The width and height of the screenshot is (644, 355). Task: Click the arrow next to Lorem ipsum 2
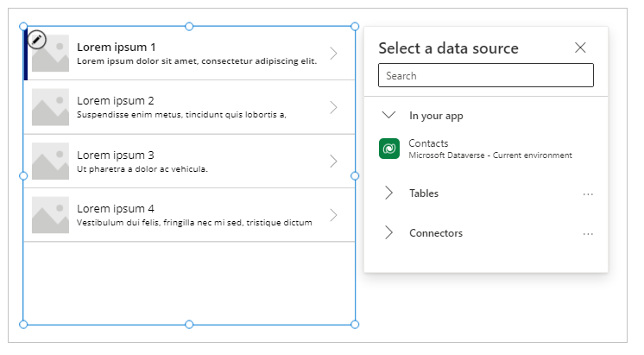click(x=334, y=107)
